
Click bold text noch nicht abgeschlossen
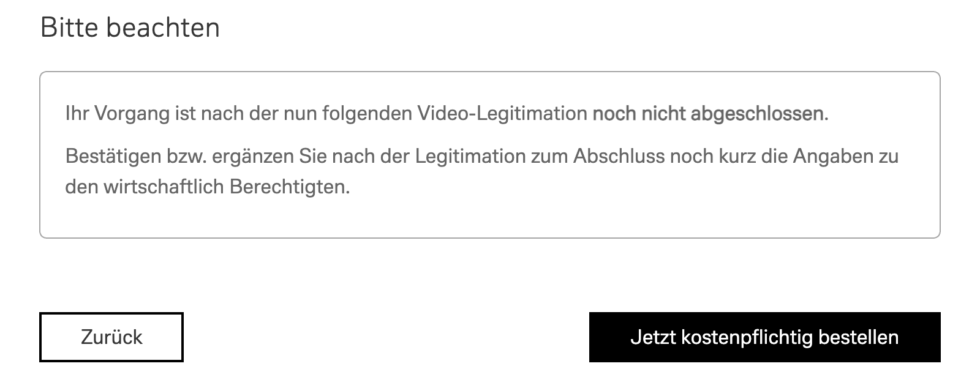tap(708, 114)
